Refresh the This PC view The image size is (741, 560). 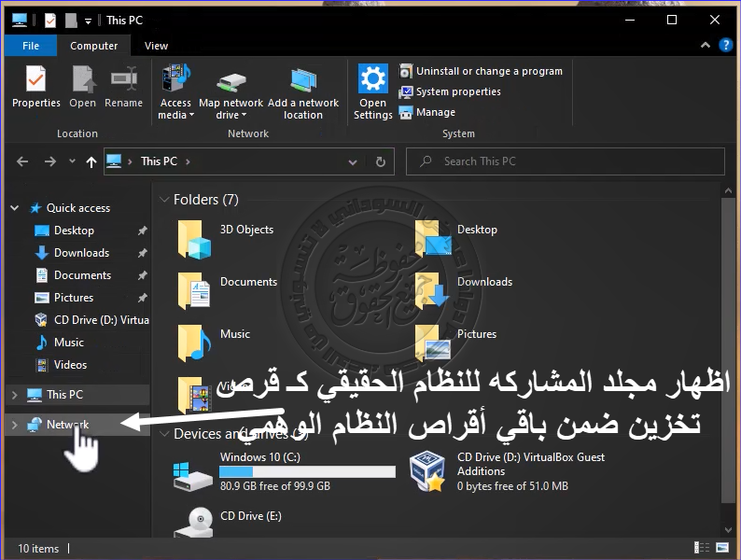pyautogui.click(x=380, y=161)
